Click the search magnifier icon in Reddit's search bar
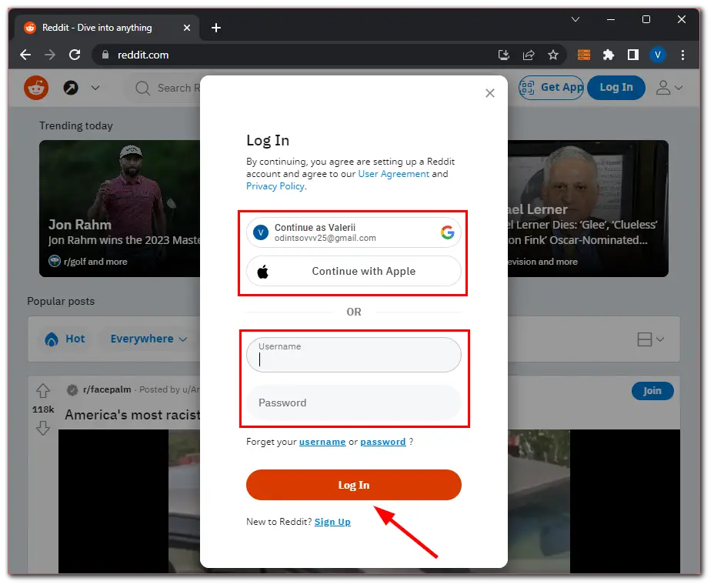This screenshot has width=714, height=588. click(x=142, y=88)
